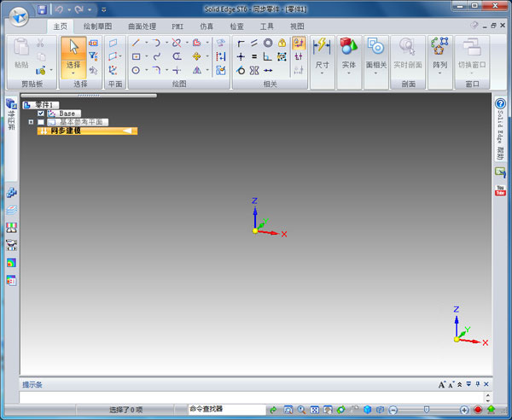Apply the Symmetric relationship

pyautogui.click(x=254, y=70)
